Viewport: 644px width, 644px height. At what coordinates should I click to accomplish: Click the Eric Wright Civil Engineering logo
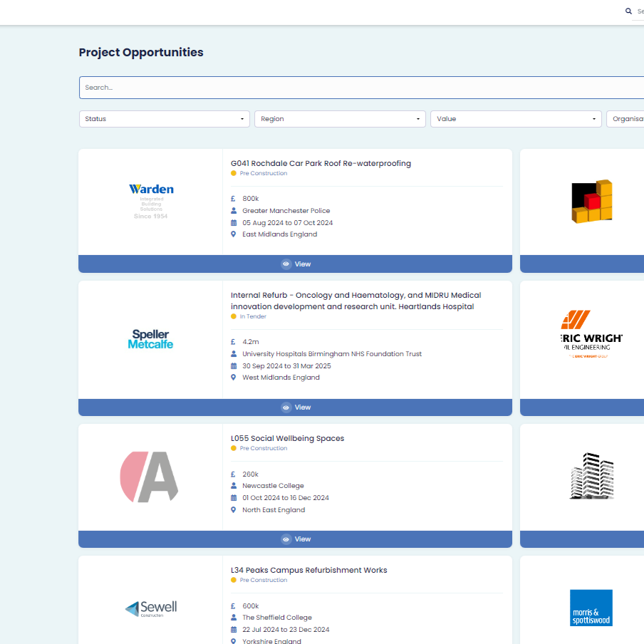(592, 334)
